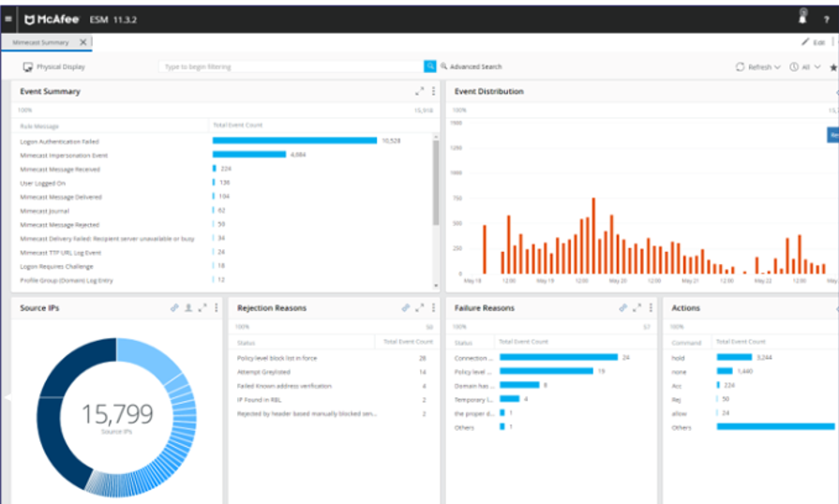Expand the Rejection Reasons panel to full size
This screenshot has width=839, height=504.
click(x=419, y=308)
